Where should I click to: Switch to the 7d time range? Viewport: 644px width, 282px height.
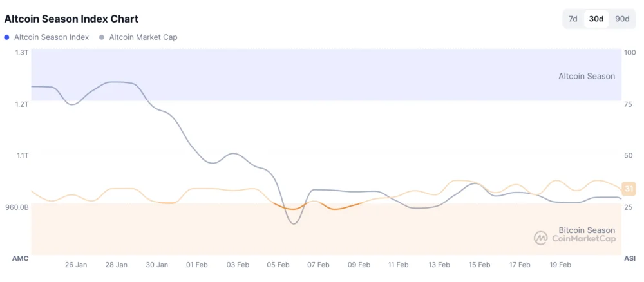(573, 19)
